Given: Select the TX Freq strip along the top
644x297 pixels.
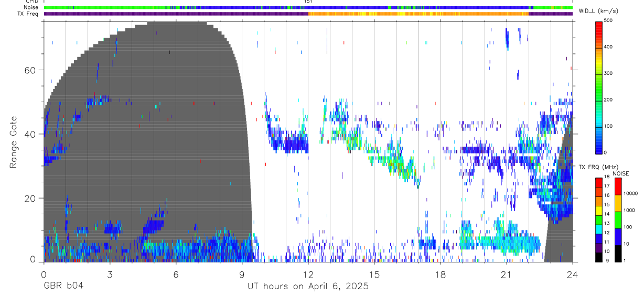Looking at the screenshot, I should [308, 14].
